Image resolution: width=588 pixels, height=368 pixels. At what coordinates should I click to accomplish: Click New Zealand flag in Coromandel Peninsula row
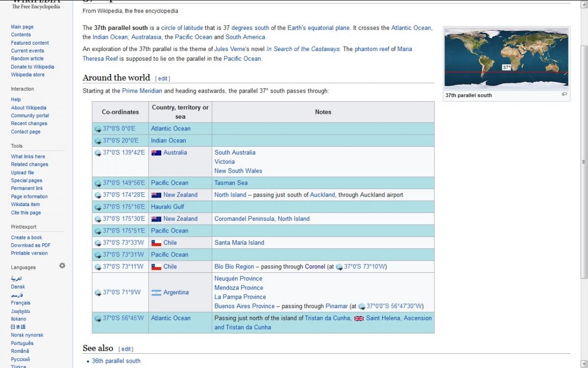156,219
